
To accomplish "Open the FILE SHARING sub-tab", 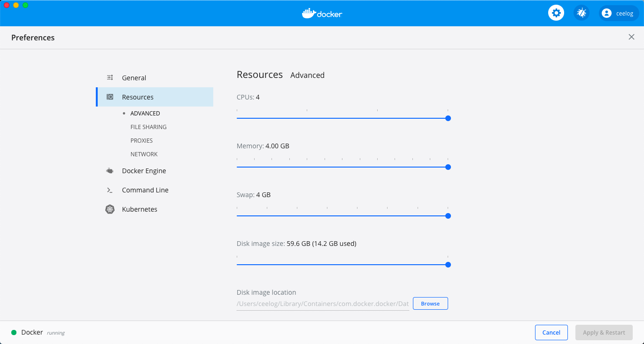I will 148,127.
